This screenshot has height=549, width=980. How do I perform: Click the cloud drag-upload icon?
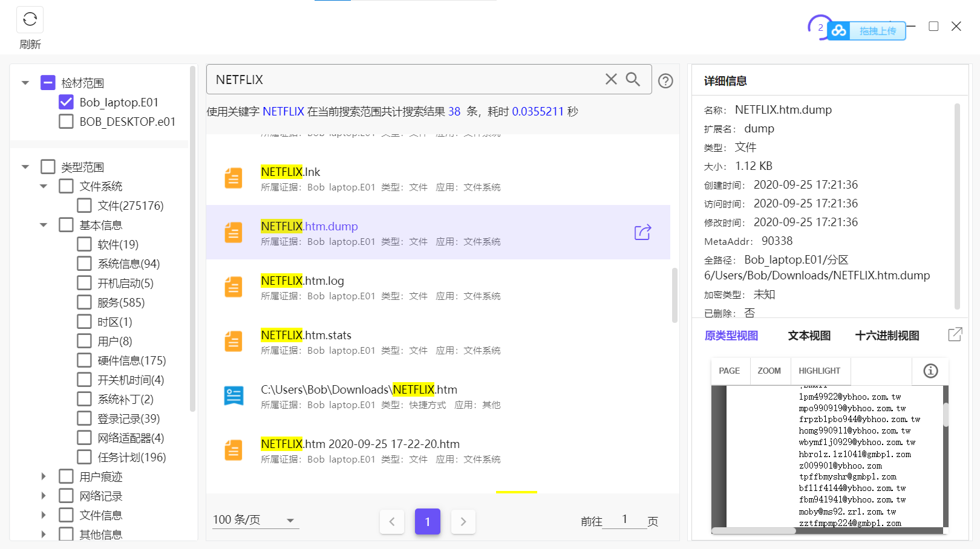(x=839, y=31)
